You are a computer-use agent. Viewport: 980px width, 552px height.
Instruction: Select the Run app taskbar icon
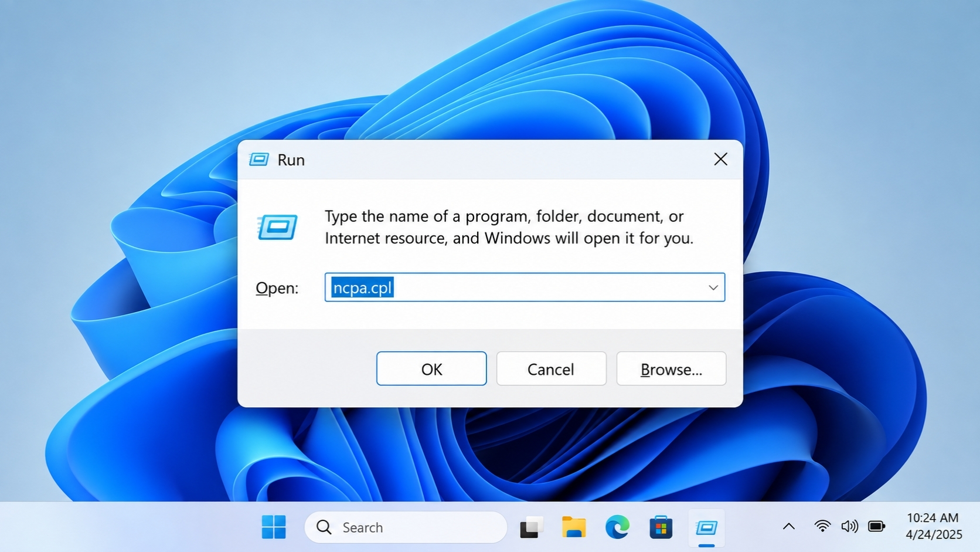click(x=706, y=527)
